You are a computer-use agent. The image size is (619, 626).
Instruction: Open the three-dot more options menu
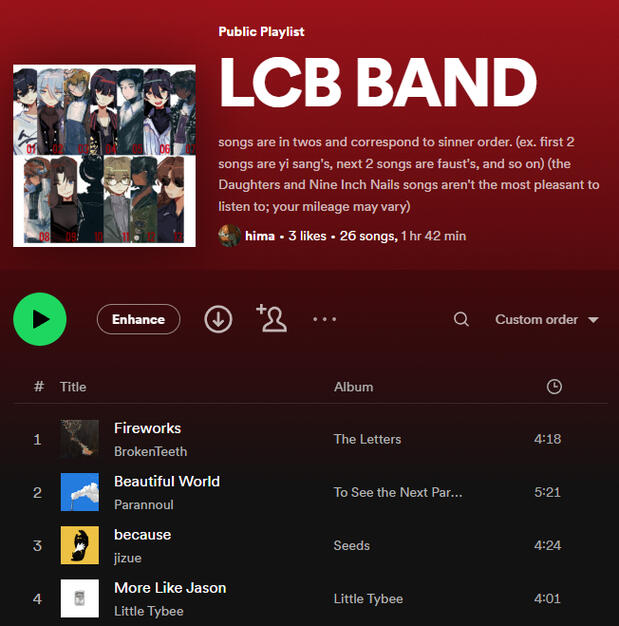pos(325,319)
